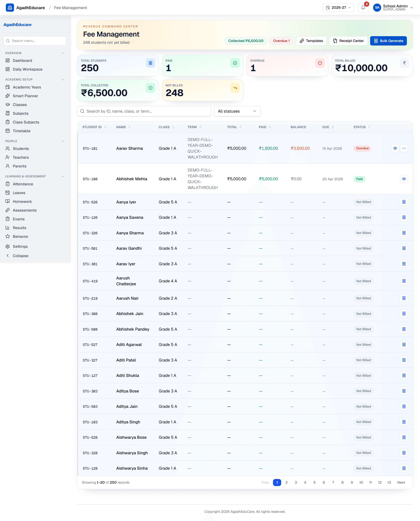Generate bill icon for Aanya Sharma
The image size is (420, 521).
pos(404,233)
